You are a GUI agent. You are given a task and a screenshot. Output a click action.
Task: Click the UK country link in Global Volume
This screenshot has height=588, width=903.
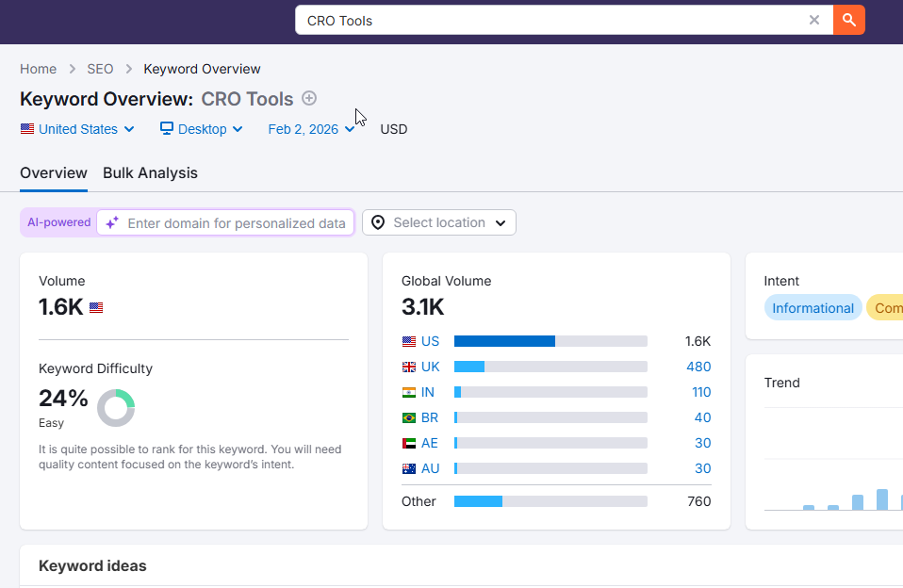tap(430, 367)
